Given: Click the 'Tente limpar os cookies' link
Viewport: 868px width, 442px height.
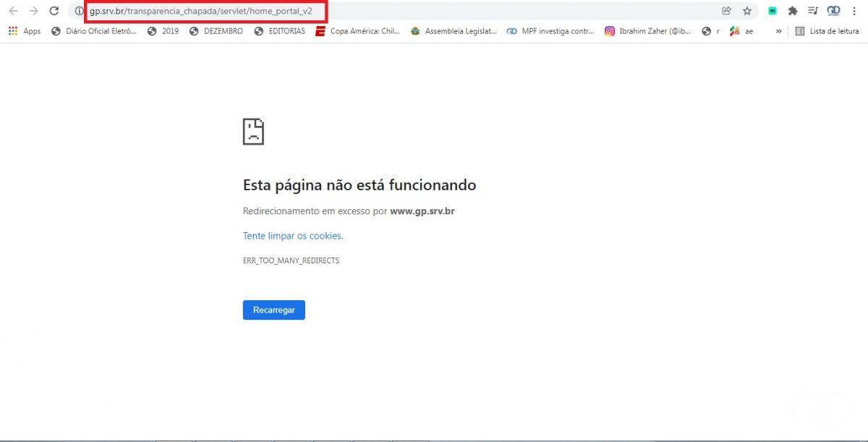Looking at the screenshot, I should (x=293, y=236).
